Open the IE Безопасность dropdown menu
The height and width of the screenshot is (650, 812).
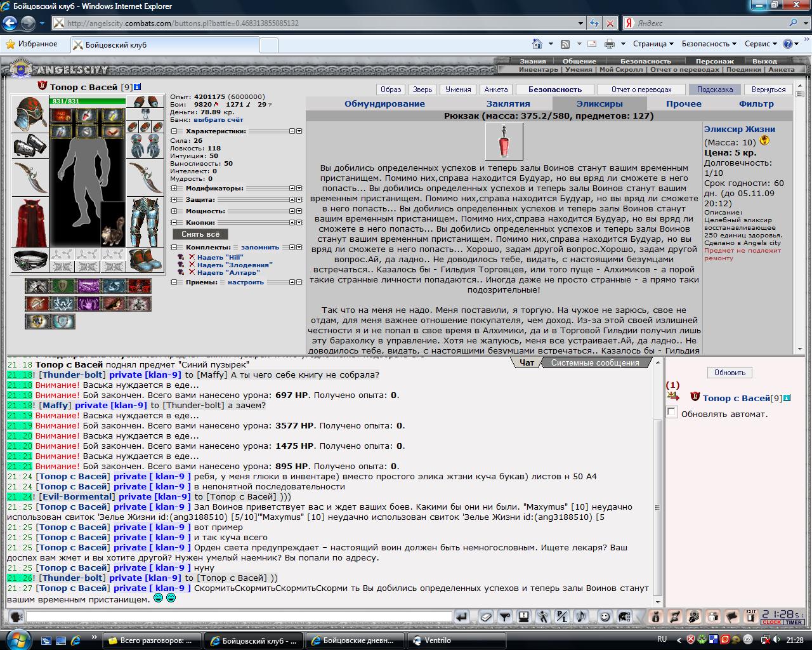pos(709,44)
